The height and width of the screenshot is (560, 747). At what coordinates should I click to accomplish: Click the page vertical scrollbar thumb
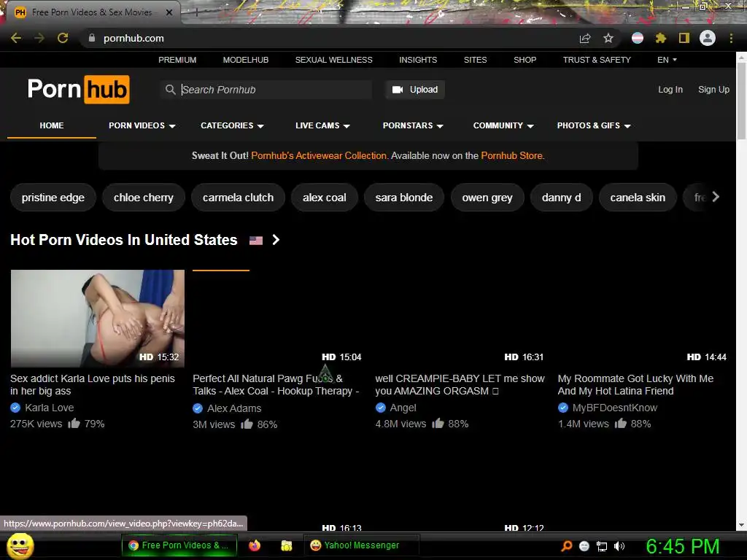pyautogui.click(x=742, y=101)
